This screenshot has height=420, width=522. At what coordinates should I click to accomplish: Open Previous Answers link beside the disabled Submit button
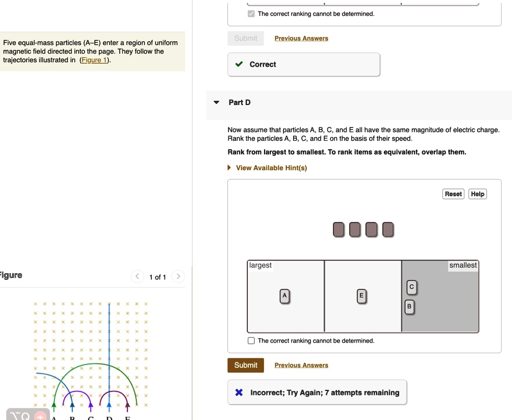(x=301, y=38)
